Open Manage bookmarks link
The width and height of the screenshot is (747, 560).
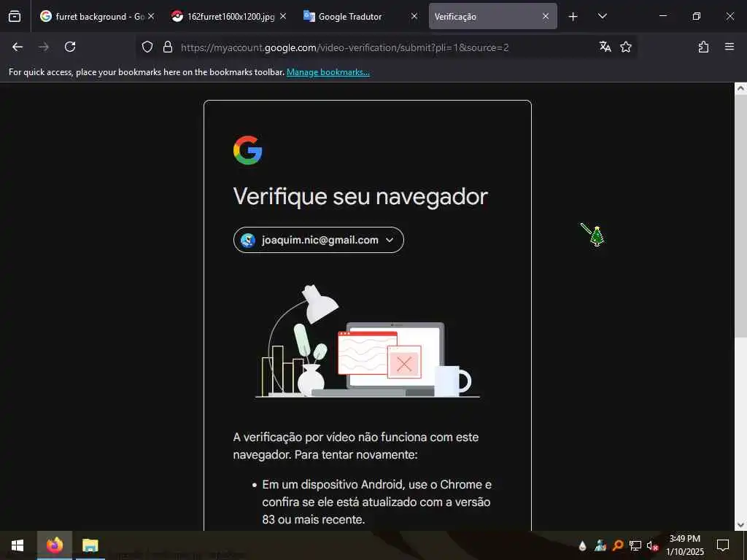(328, 72)
